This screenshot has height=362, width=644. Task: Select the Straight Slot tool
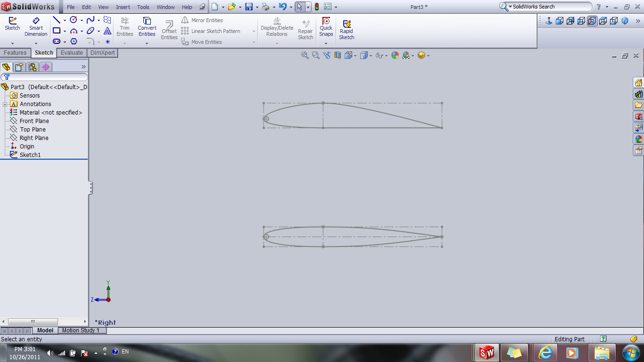click(57, 41)
